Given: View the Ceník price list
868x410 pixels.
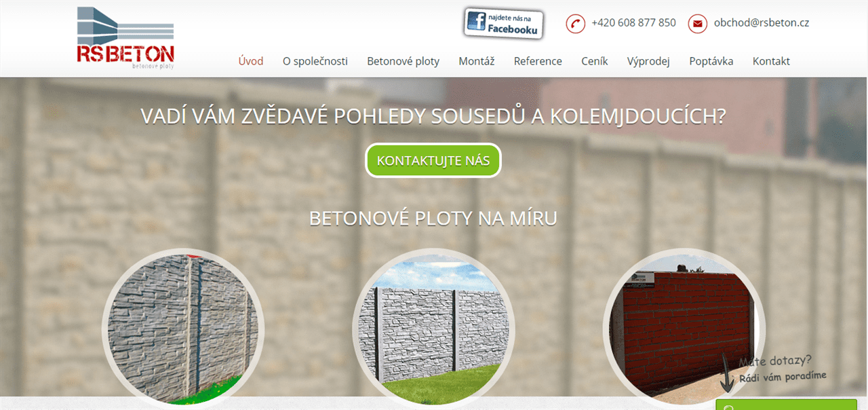Looking at the screenshot, I should 595,61.
